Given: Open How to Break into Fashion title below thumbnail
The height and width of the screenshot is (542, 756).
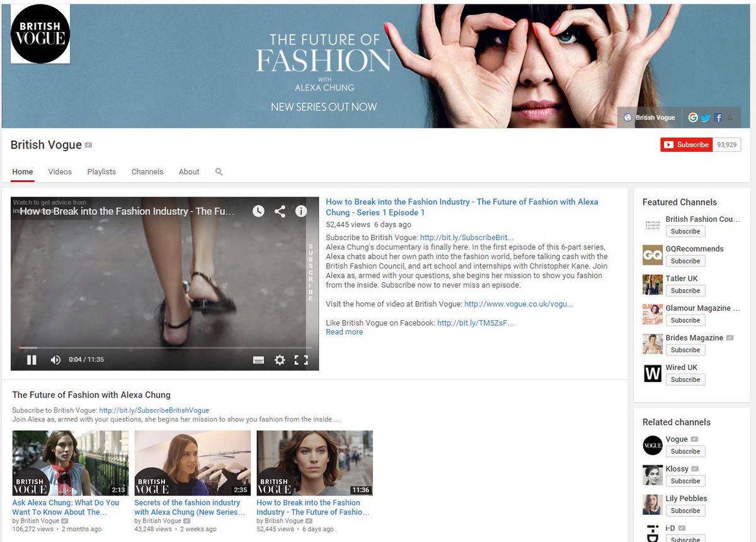Looking at the screenshot, I should click(313, 507).
